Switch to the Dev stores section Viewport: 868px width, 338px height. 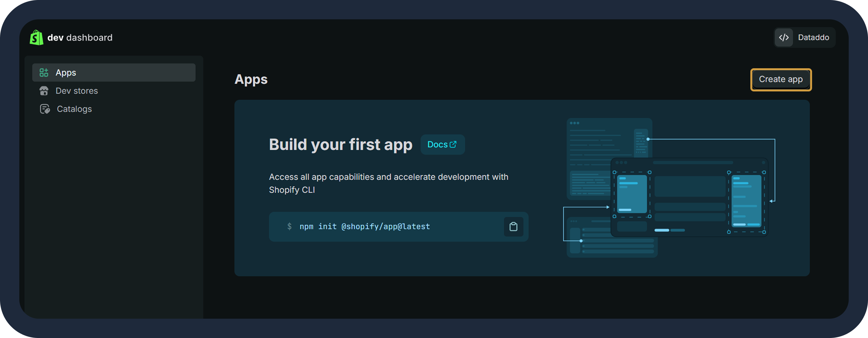pos(77,90)
